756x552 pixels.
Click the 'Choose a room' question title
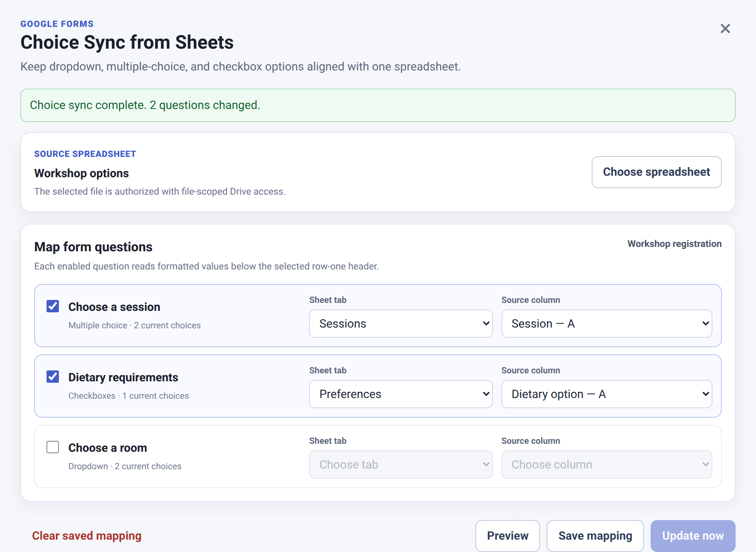click(108, 448)
